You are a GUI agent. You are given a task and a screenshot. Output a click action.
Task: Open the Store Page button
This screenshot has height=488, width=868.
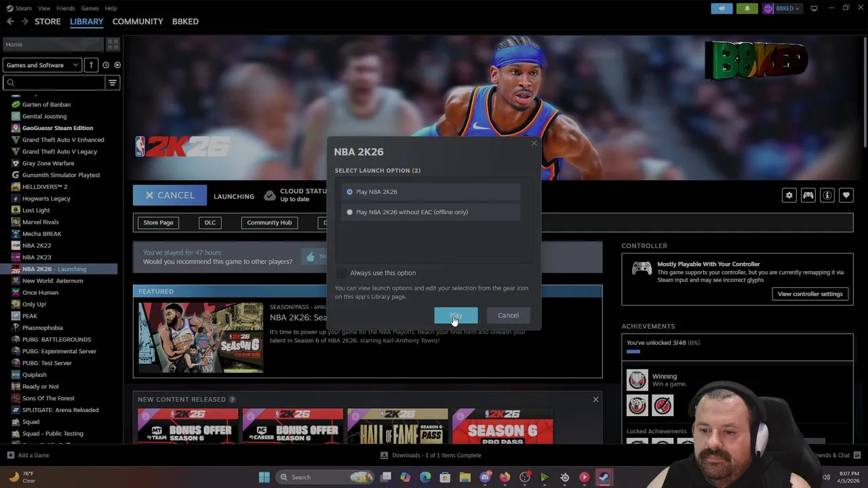coord(158,222)
